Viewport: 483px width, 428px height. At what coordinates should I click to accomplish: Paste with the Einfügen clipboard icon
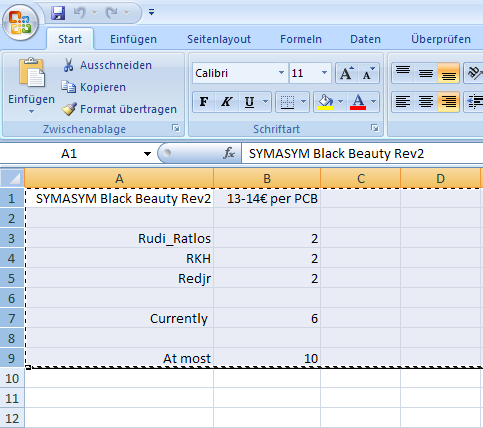[31, 73]
